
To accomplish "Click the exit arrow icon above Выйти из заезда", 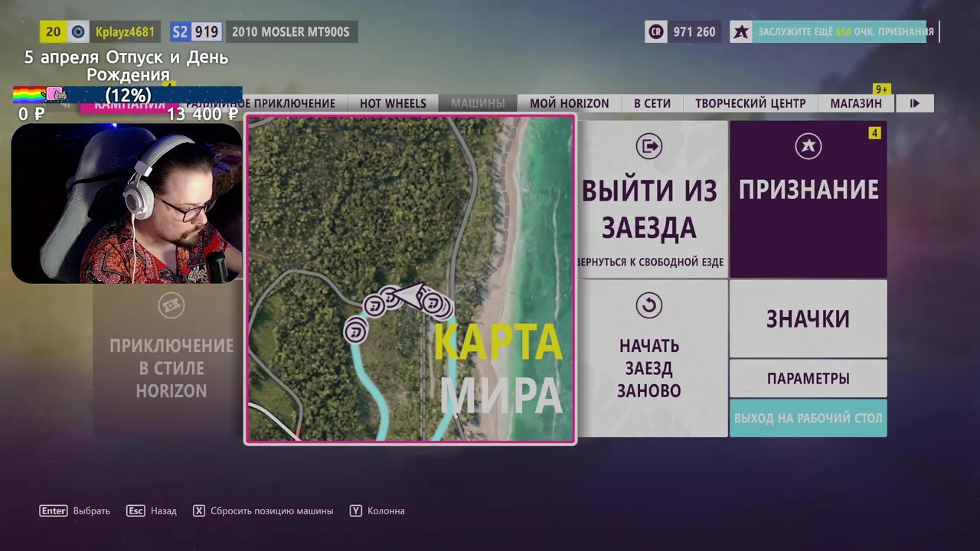I will click(x=649, y=146).
